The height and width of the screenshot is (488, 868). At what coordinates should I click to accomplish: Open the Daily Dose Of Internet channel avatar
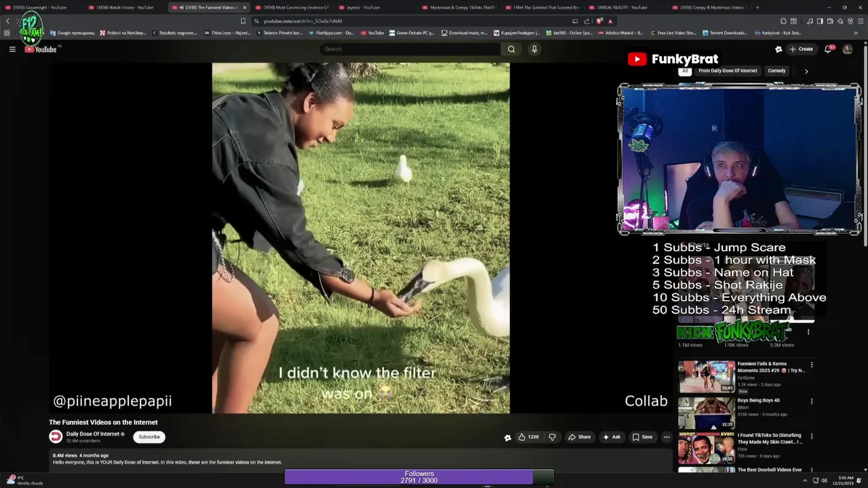click(x=56, y=437)
